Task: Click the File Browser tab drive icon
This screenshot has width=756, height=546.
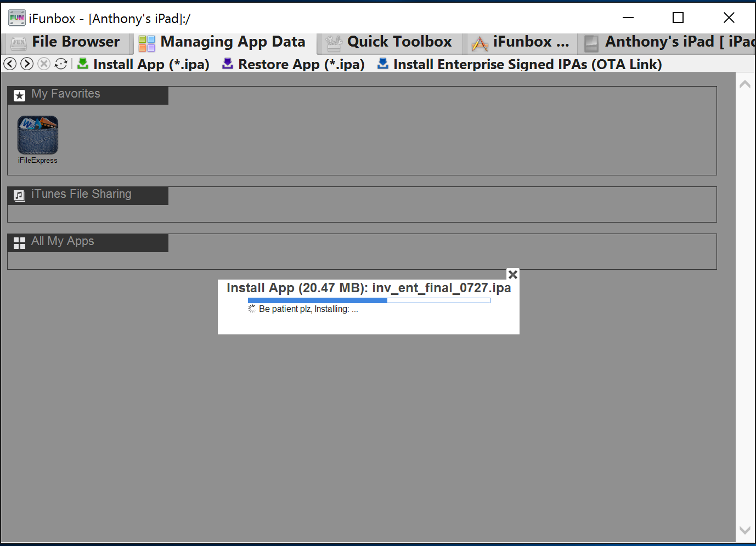Action: 19,43
